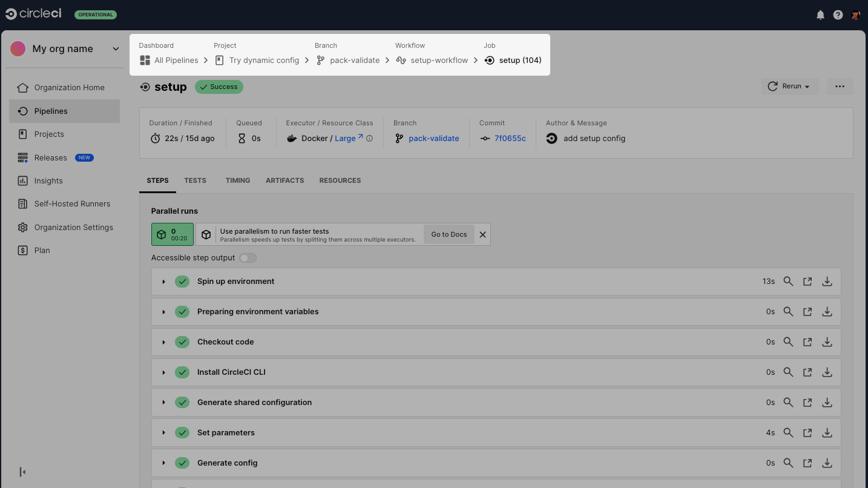Viewport: 868px width, 488px height.
Task: Open pack-validate branch link in job details
Action: (x=433, y=138)
